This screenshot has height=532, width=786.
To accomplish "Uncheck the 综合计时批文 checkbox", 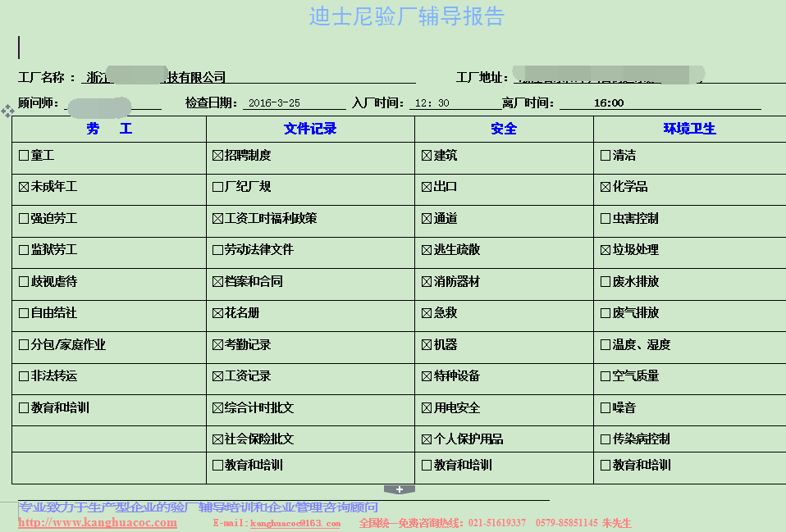I will [x=217, y=408].
